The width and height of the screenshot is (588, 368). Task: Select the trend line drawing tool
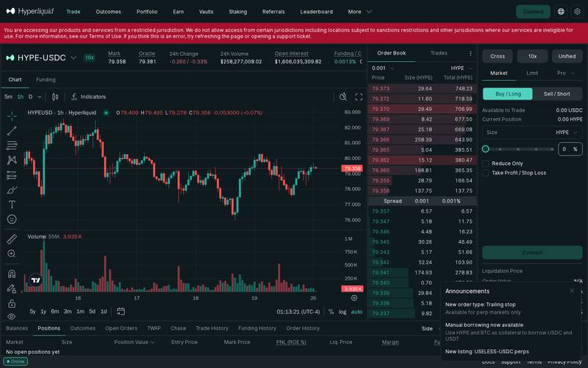[x=12, y=131]
